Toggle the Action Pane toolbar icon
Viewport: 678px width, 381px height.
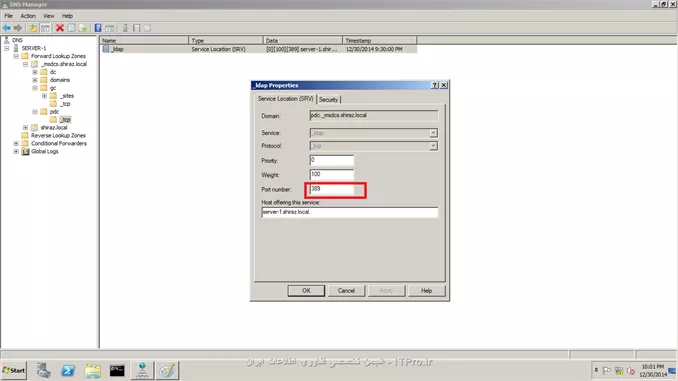[x=110, y=28]
